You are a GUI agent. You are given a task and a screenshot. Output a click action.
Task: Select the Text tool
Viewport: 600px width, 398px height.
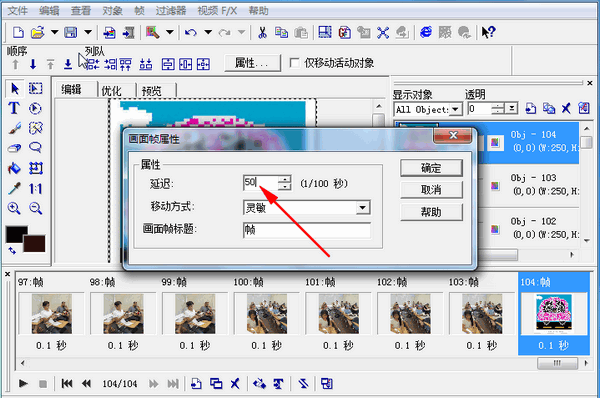14,108
